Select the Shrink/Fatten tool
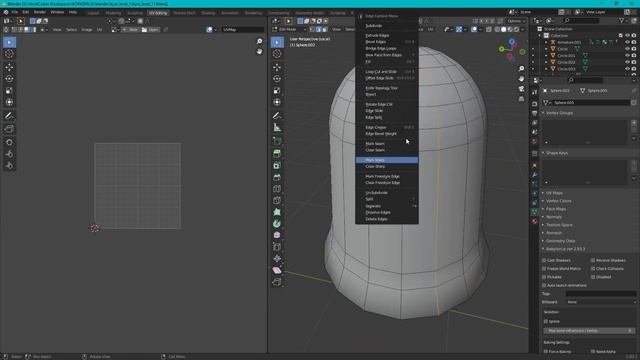The height and width of the screenshot is (360, 640). (x=277, y=258)
